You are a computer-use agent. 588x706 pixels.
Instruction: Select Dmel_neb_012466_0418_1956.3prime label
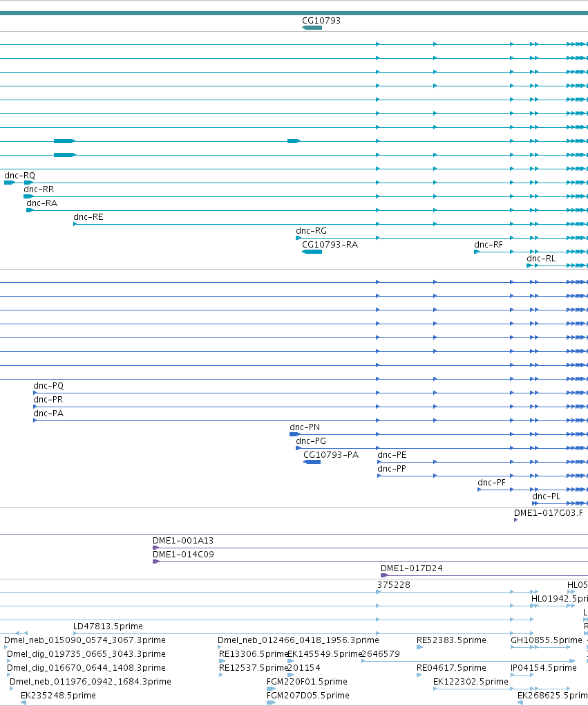[298, 641]
